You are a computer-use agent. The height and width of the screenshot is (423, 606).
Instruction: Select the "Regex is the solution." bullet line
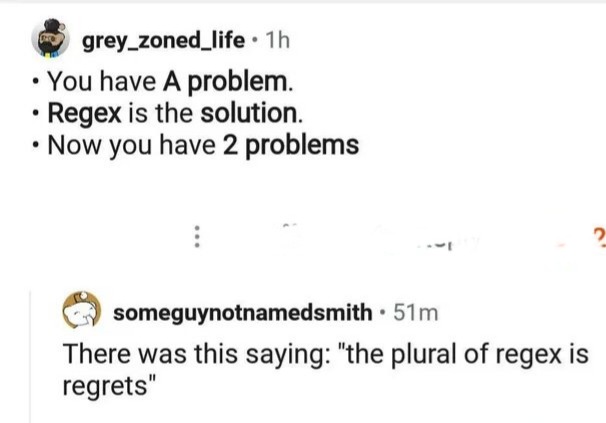(x=175, y=113)
